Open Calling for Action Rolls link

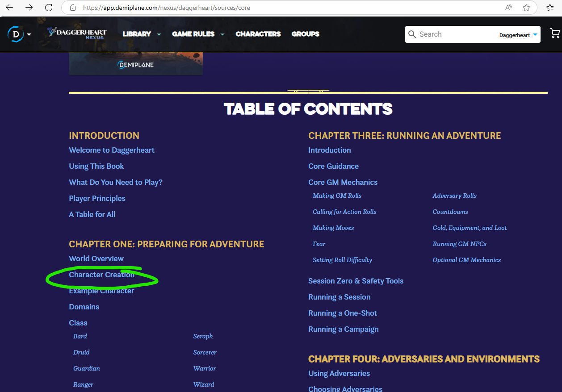click(344, 212)
